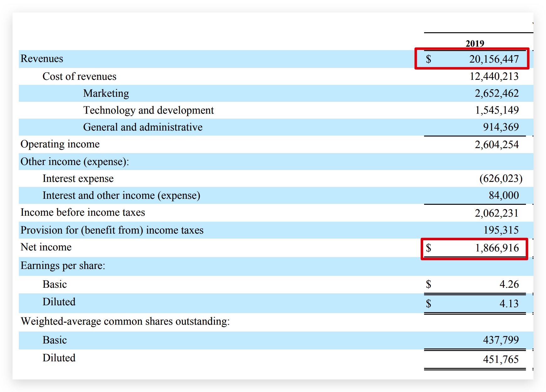Image resolution: width=546 pixels, height=392 pixels.
Task: Select the highlighted Net income value 1,866,916
Action: coord(497,248)
